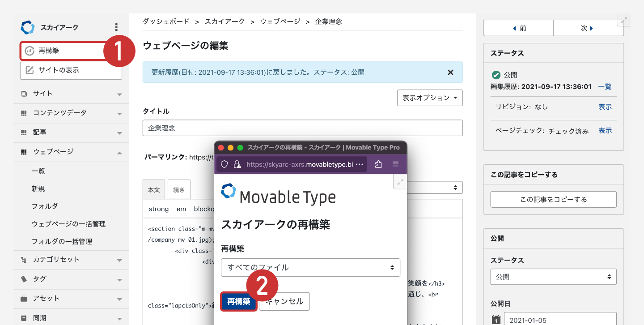644x325 pixels.
Task: Click the three-dot menu beside スカイアーク
Action: [116, 27]
